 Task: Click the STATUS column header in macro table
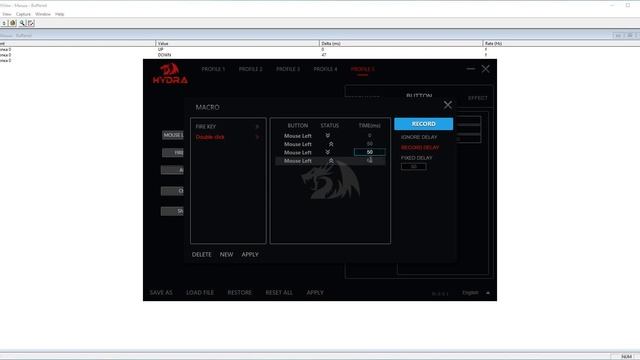pyautogui.click(x=329, y=125)
